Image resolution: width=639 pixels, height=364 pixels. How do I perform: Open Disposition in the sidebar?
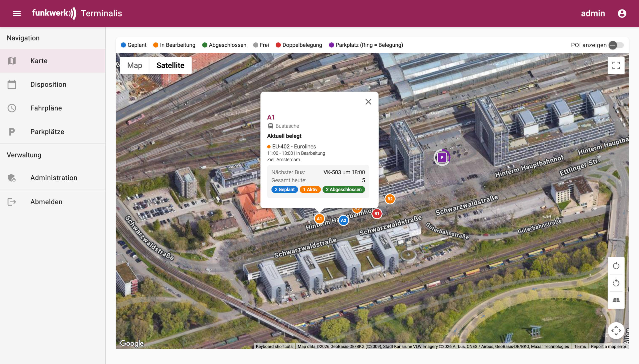pos(48,85)
